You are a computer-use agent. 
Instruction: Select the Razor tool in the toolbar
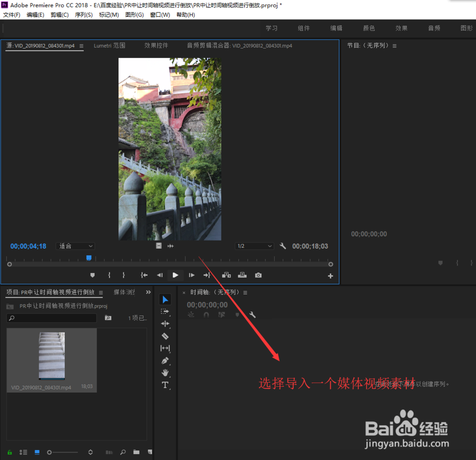pyautogui.click(x=165, y=336)
